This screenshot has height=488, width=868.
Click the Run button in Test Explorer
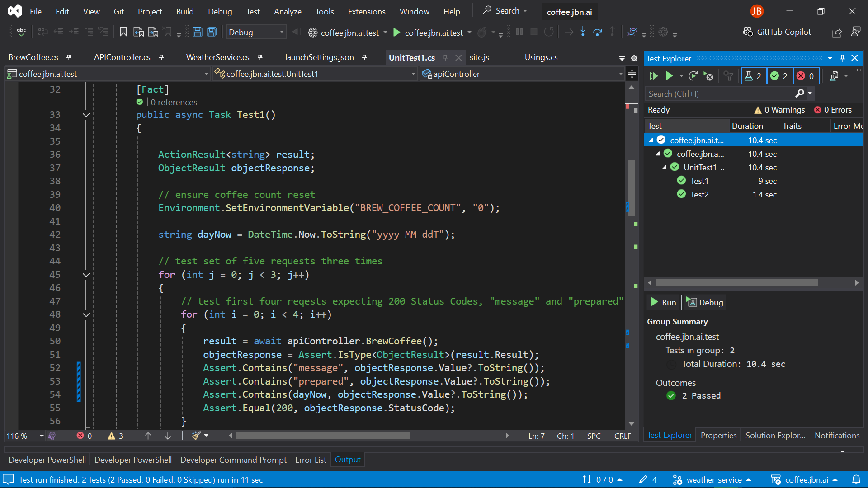click(x=664, y=302)
